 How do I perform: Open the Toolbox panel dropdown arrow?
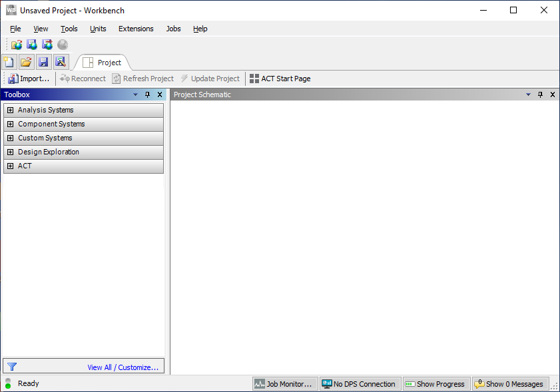(135, 95)
